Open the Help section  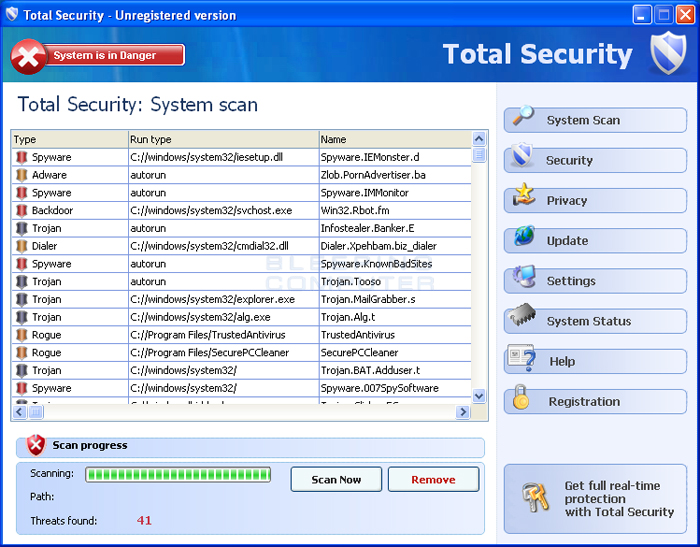[x=595, y=361]
